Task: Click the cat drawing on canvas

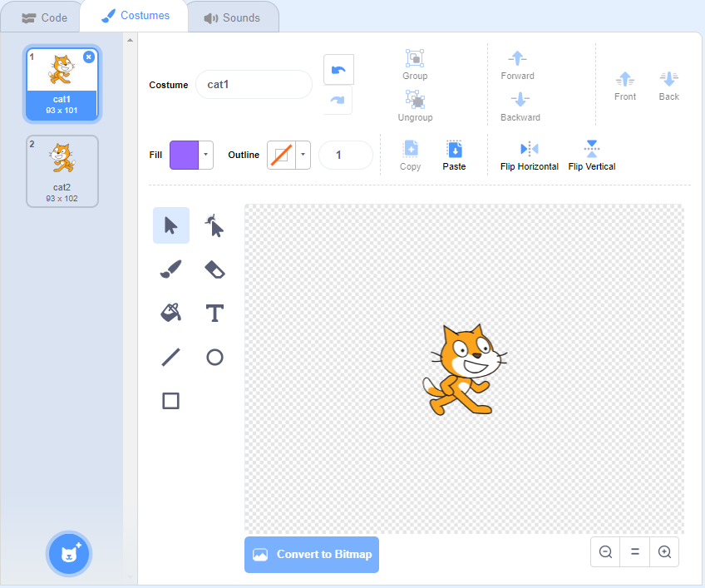Action: pyautogui.click(x=465, y=369)
